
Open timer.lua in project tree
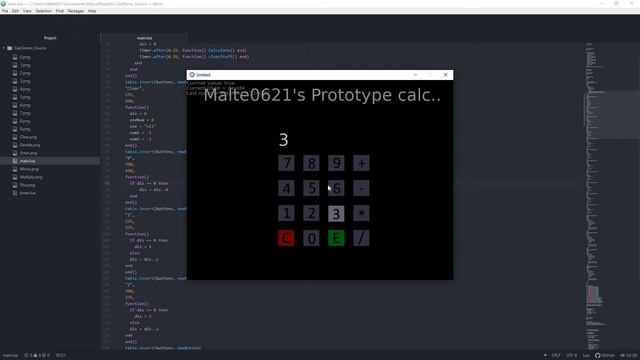[28, 193]
